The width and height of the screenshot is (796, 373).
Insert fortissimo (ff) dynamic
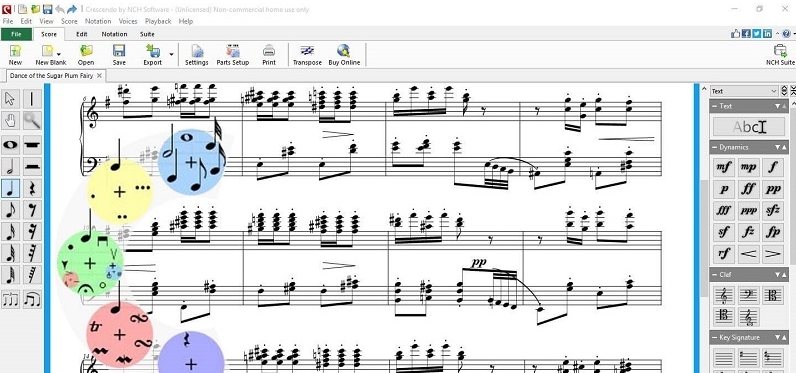pyautogui.click(x=748, y=189)
